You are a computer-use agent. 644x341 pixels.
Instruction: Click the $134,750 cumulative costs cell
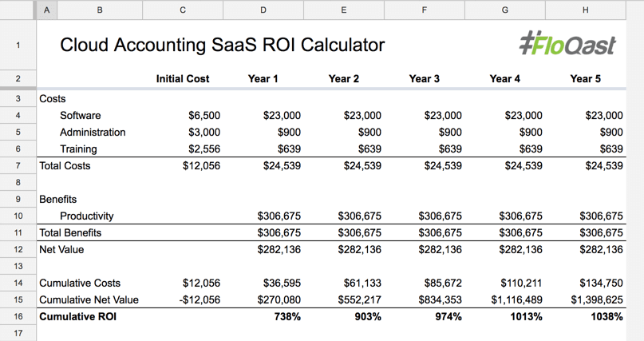coord(601,283)
